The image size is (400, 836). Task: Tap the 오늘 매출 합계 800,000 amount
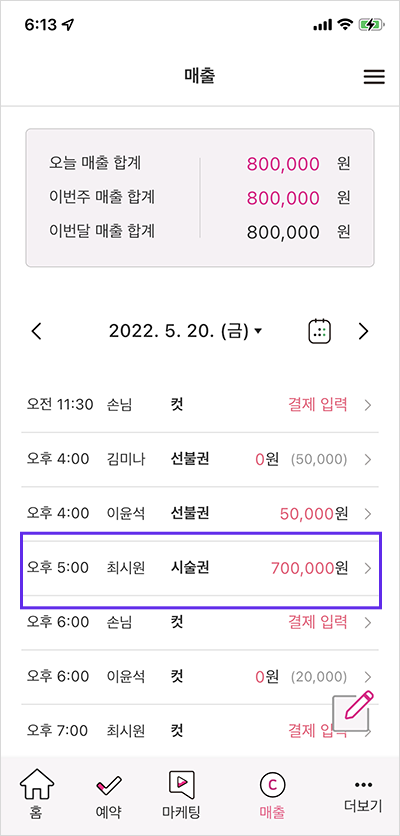pyautogui.click(x=283, y=164)
